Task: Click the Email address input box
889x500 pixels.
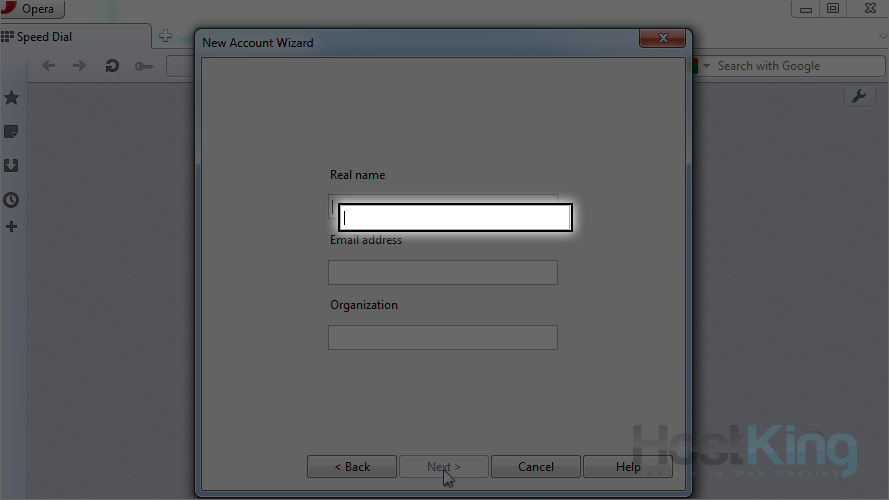Action: coord(442,272)
